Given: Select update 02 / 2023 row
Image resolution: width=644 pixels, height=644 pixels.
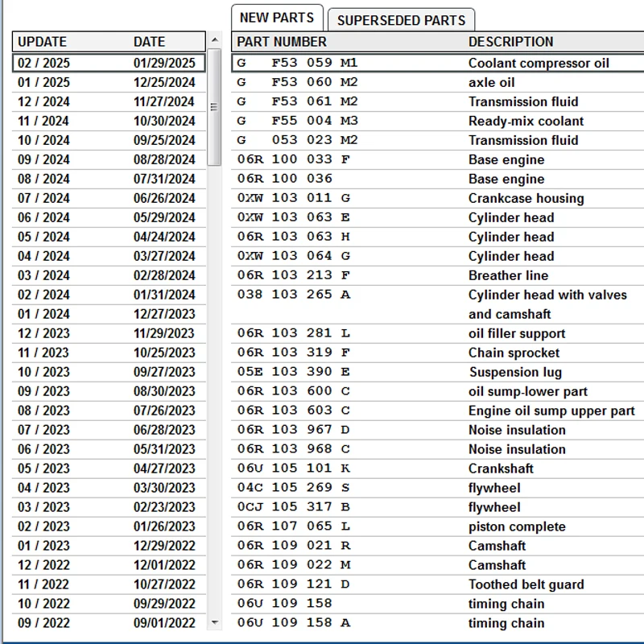Looking at the screenshot, I should point(109,526).
